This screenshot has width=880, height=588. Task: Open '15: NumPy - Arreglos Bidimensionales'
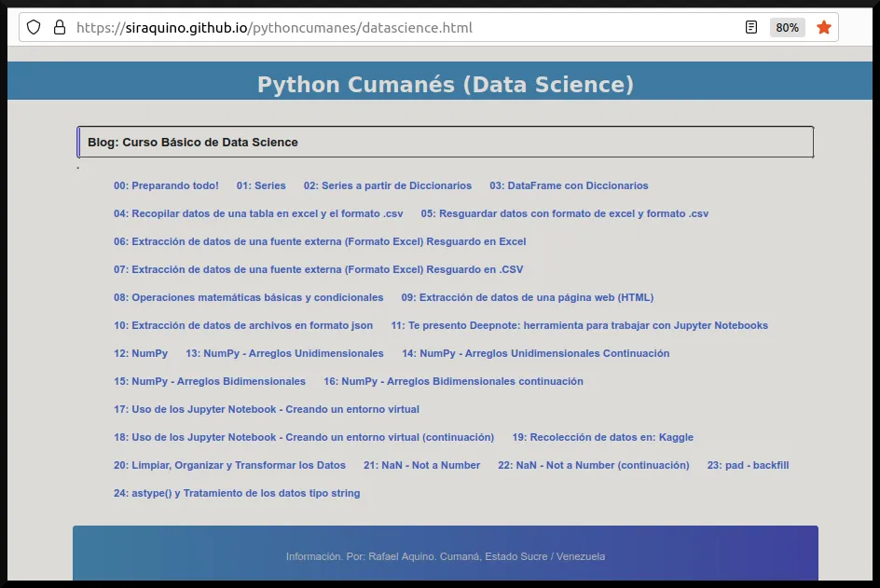[210, 381]
